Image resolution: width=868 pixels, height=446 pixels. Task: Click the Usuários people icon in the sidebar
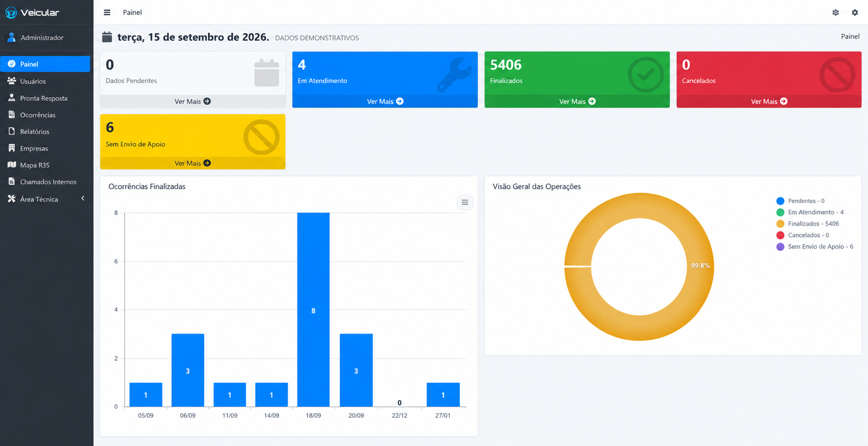pos(11,81)
